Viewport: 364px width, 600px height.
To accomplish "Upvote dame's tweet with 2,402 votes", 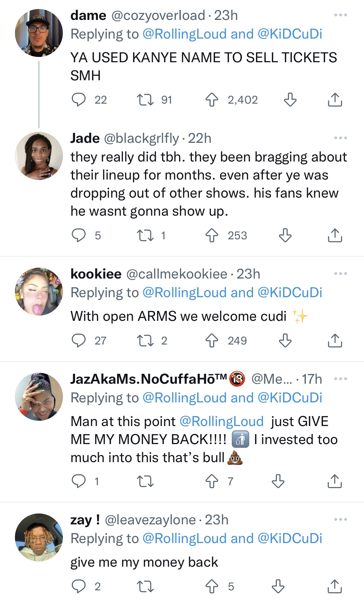I will (x=212, y=100).
